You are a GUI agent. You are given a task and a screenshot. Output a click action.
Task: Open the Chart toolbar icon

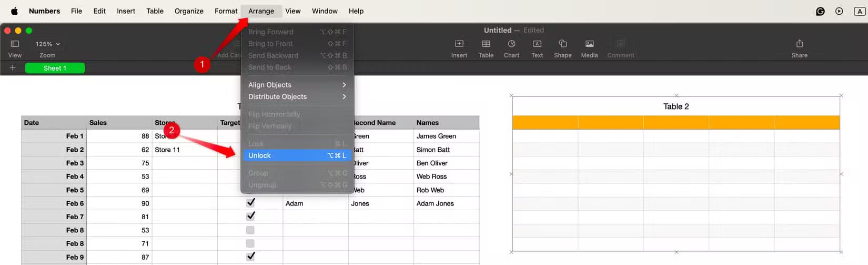(x=511, y=44)
